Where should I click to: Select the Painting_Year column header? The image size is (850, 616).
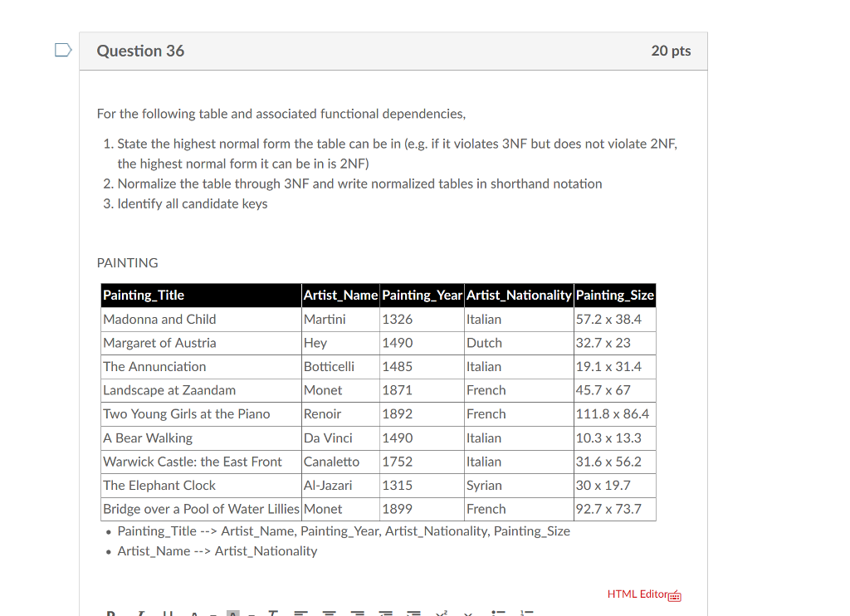click(x=422, y=296)
